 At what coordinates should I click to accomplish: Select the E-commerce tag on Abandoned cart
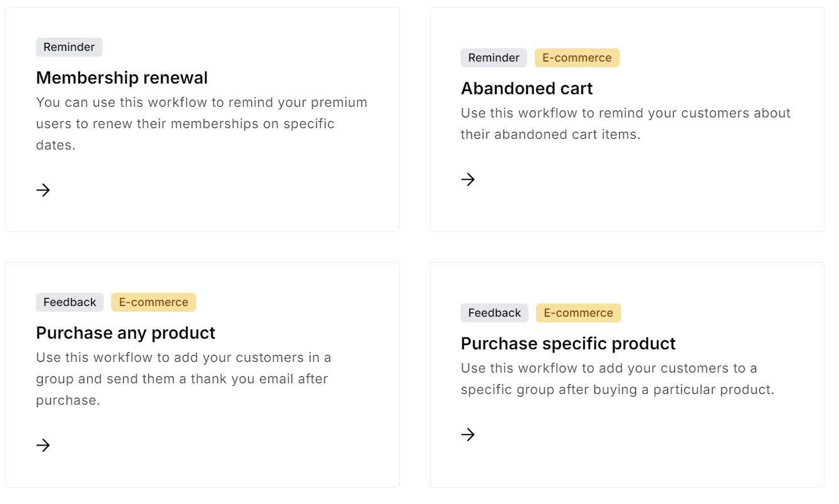click(x=577, y=57)
